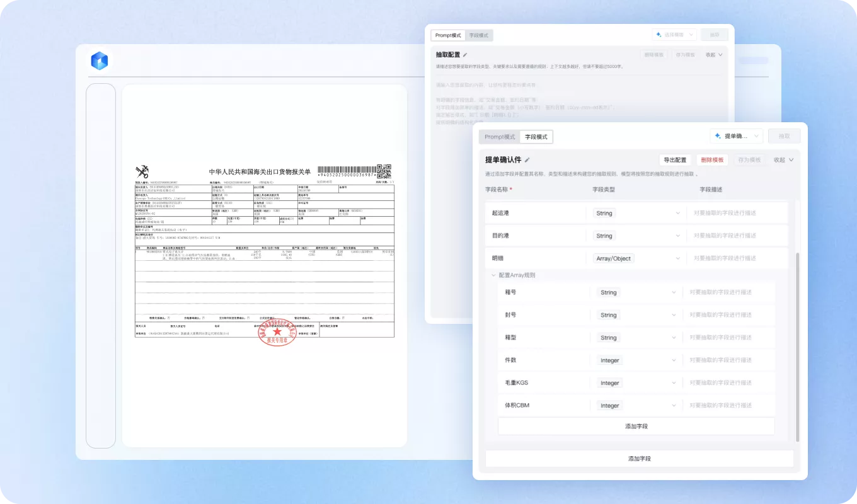This screenshot has height=504, width=857.
Task: Click the 导出配置 button
Action: 675,160
